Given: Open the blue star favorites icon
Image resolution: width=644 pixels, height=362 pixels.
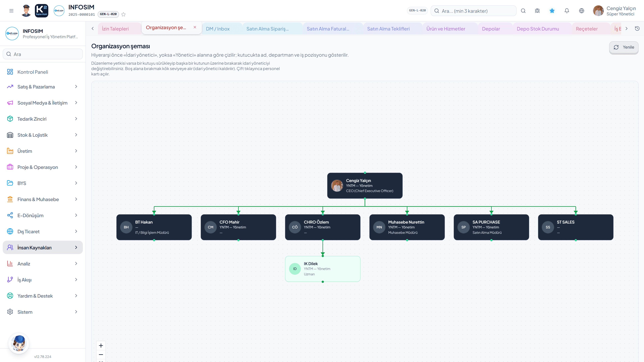Looking at the screenshot, I should click(x=552, y=11).
